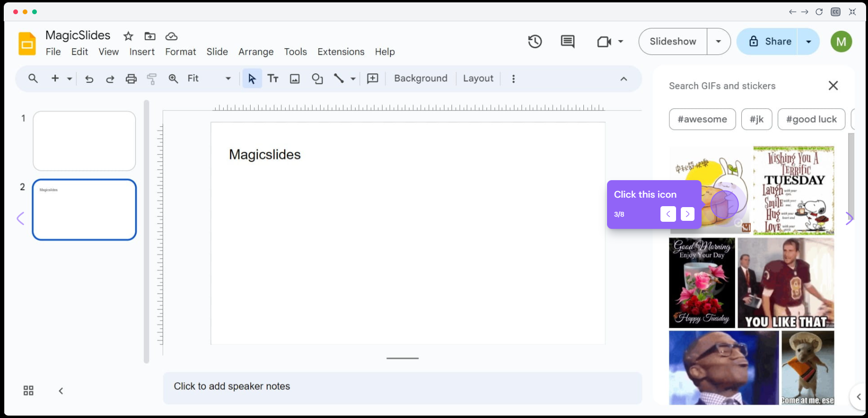The image size is (868, 418).
Task: Change the slide Background
Action: (421, 78)
